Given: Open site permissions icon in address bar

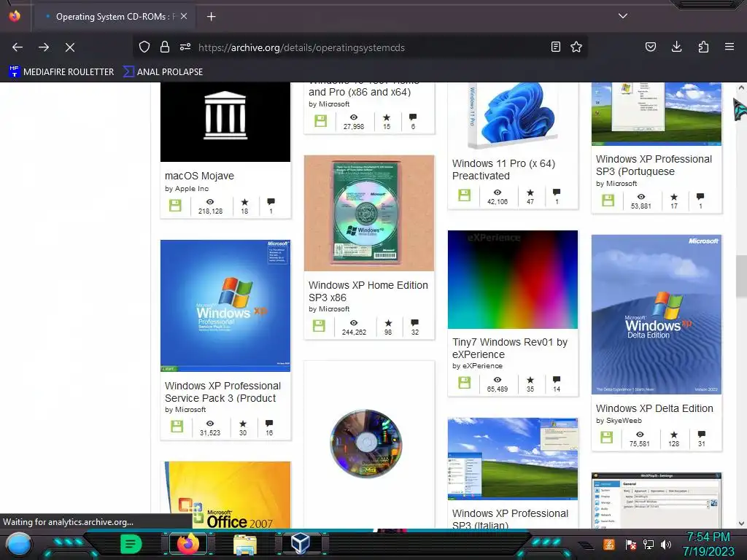Looking at the screenshot, I should 185,47.
